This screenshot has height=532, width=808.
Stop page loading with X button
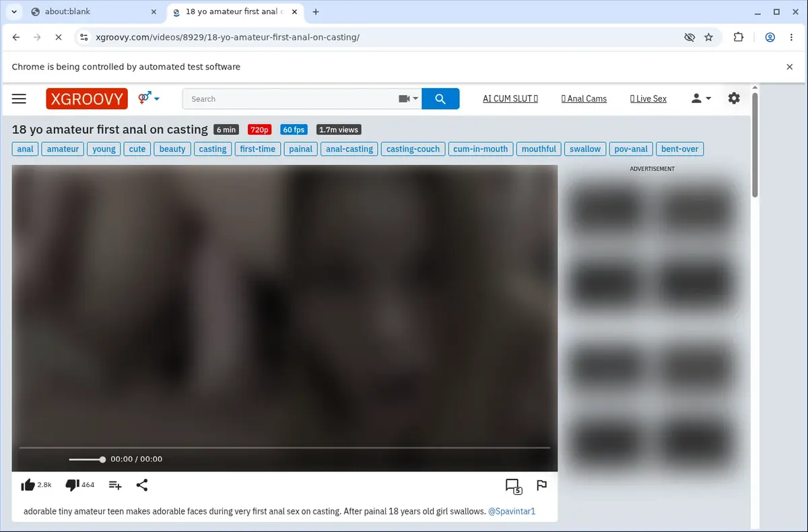point(58,37)
